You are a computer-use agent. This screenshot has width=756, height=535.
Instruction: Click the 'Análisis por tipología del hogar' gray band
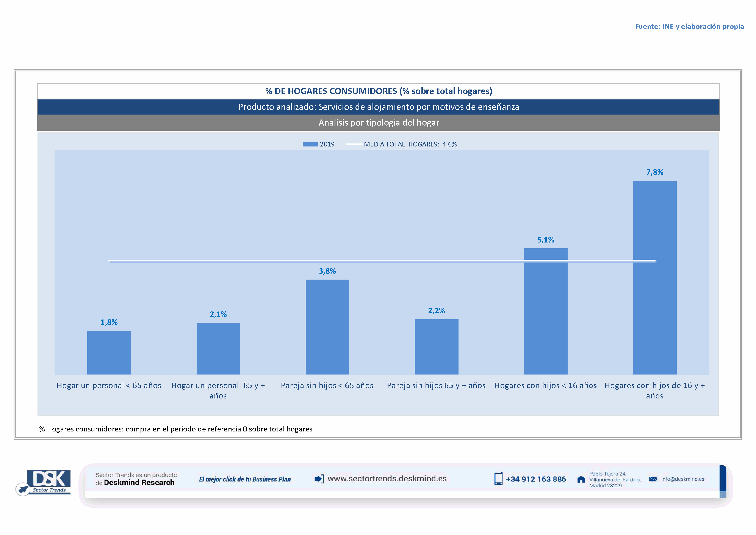(x=379, y=123)
